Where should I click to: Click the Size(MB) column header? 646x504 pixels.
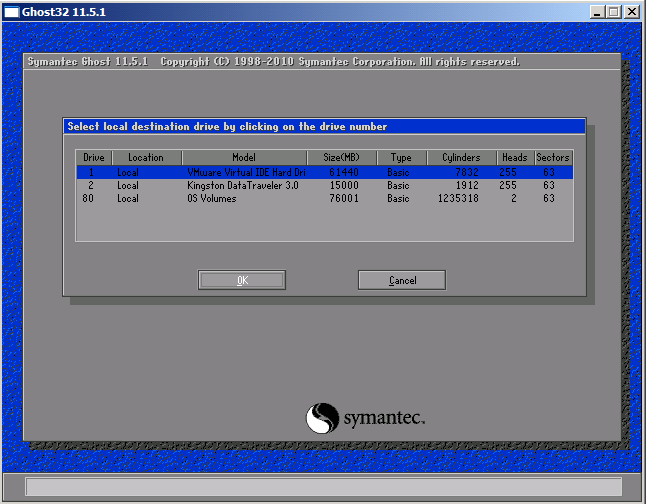click(341, 158)
